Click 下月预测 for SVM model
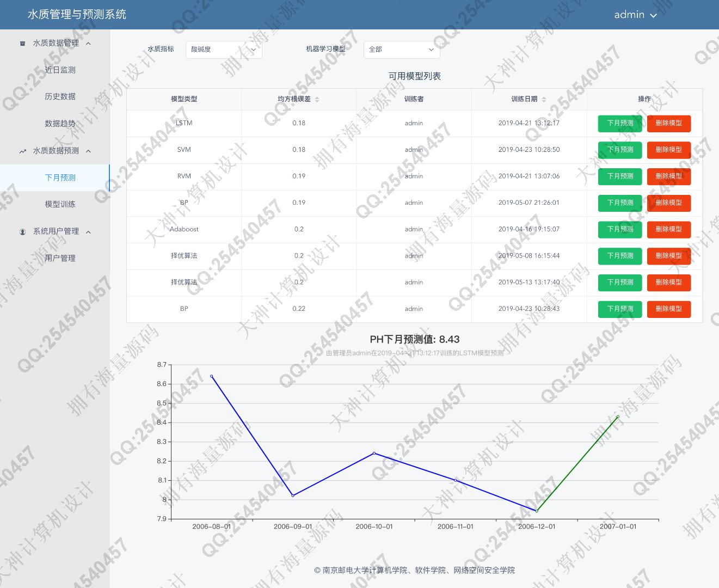The image size is (719, 588). [x=620, y=150]
